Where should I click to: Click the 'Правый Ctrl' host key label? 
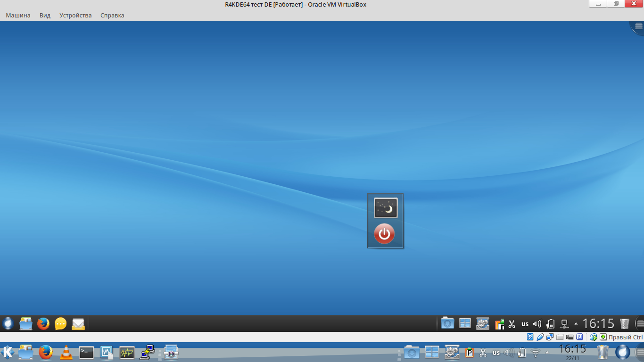point(626,337)
